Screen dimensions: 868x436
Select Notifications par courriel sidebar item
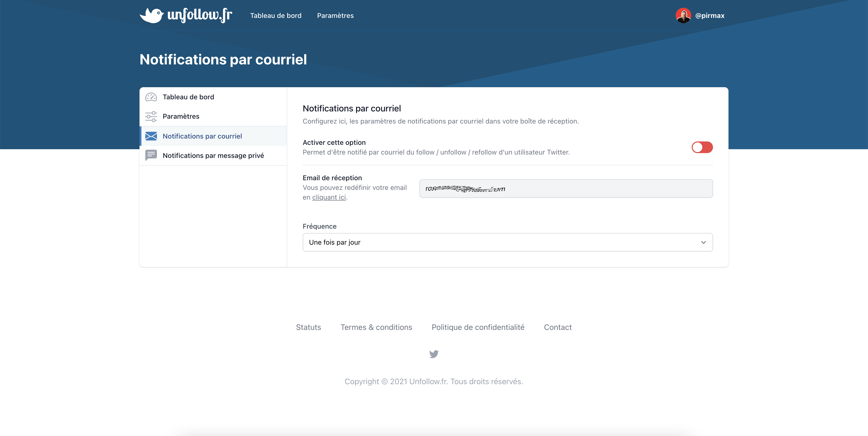202,136
